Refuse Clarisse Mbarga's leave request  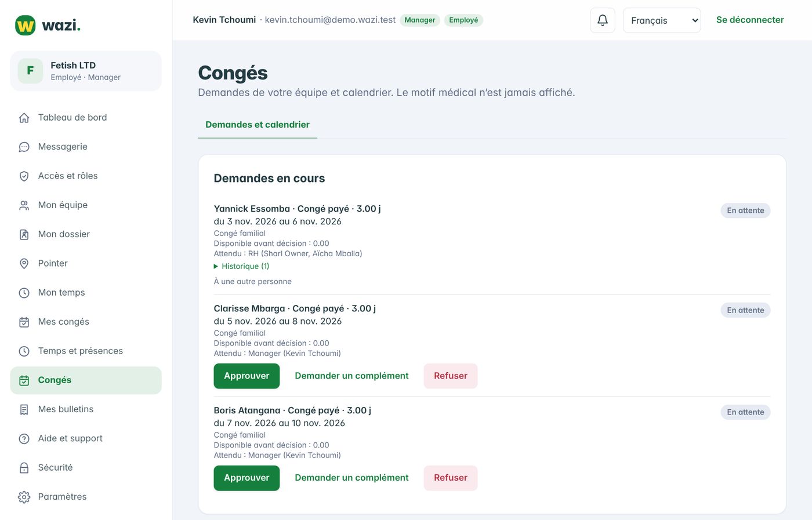point(451,376)
